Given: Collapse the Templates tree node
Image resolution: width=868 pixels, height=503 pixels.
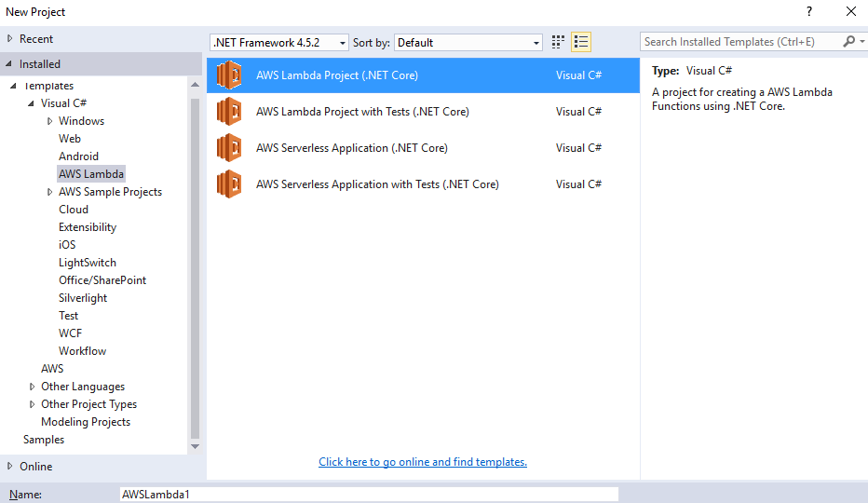Looking at the screenshot, I should click(x=13, y=86).
